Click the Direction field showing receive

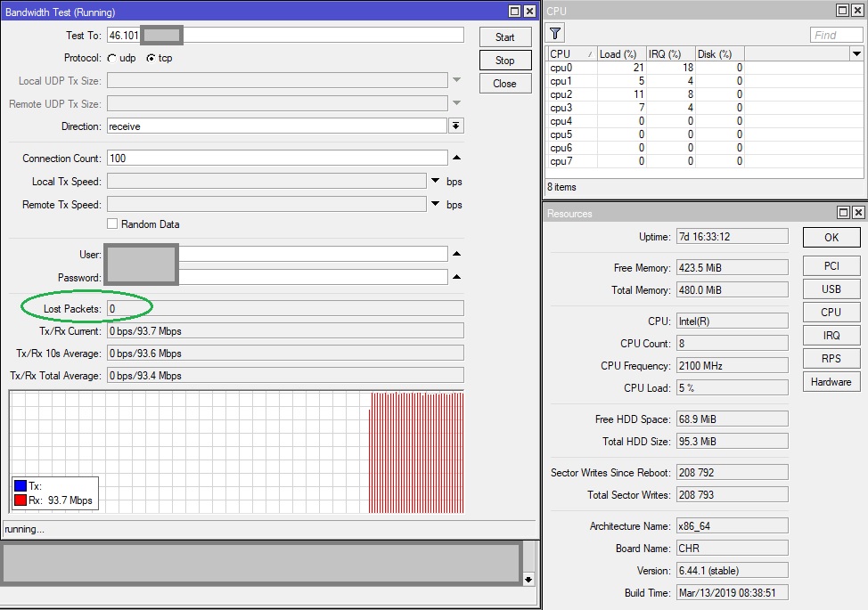click(x=277, y=126)
